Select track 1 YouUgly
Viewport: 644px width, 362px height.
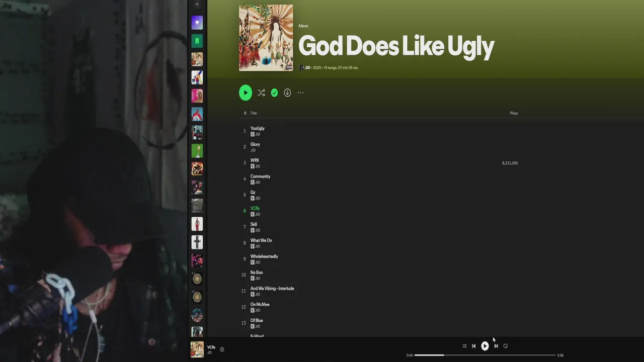pyautogui.click(x=257, y=128)
